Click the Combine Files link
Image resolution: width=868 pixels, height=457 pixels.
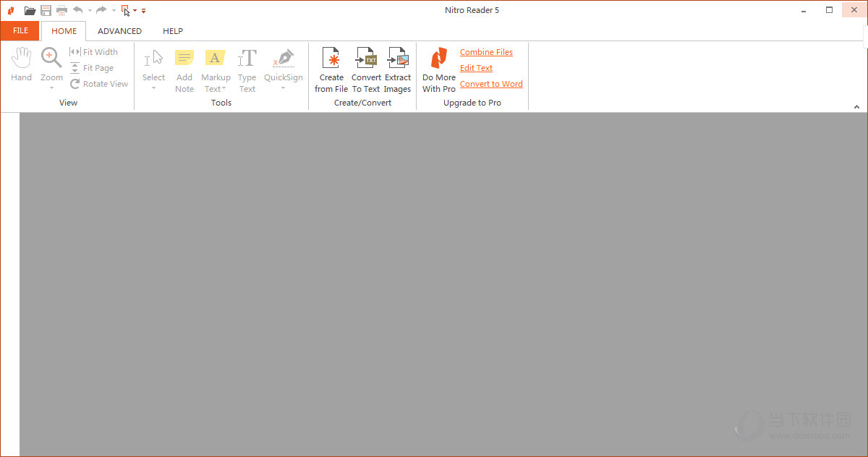pyautogui.click(x=486, y=52)
